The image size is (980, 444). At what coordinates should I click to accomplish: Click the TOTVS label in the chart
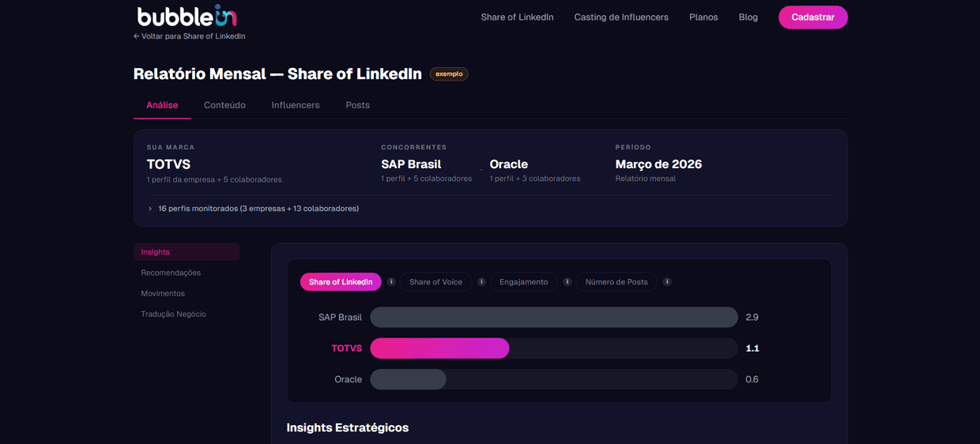(x=346, y=348)
